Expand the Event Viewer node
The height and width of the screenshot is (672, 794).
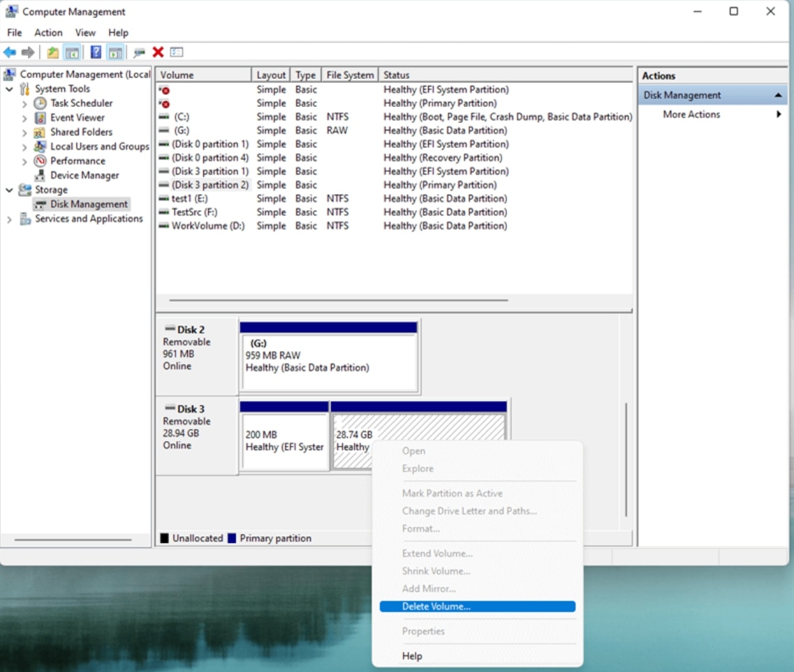click(24, 118)
